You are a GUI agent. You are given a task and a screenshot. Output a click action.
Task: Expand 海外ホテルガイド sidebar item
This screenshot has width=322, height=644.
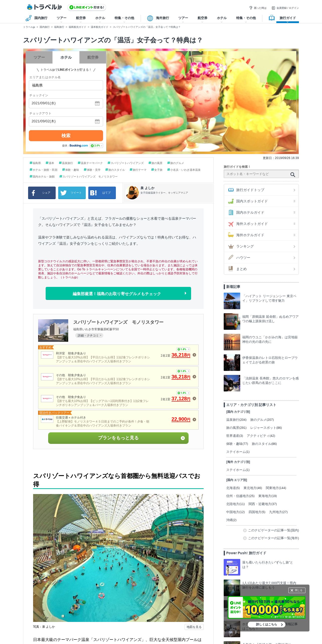(x=261, y=235)
